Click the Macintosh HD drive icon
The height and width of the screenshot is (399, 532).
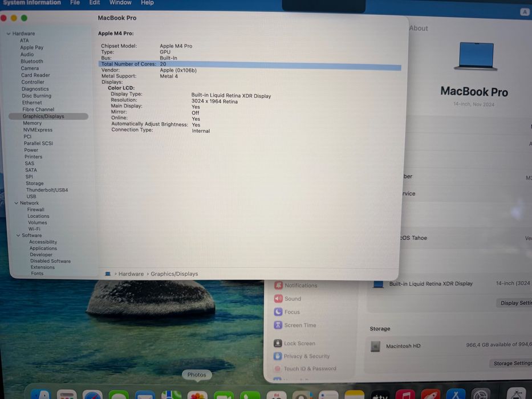point(375,346)
